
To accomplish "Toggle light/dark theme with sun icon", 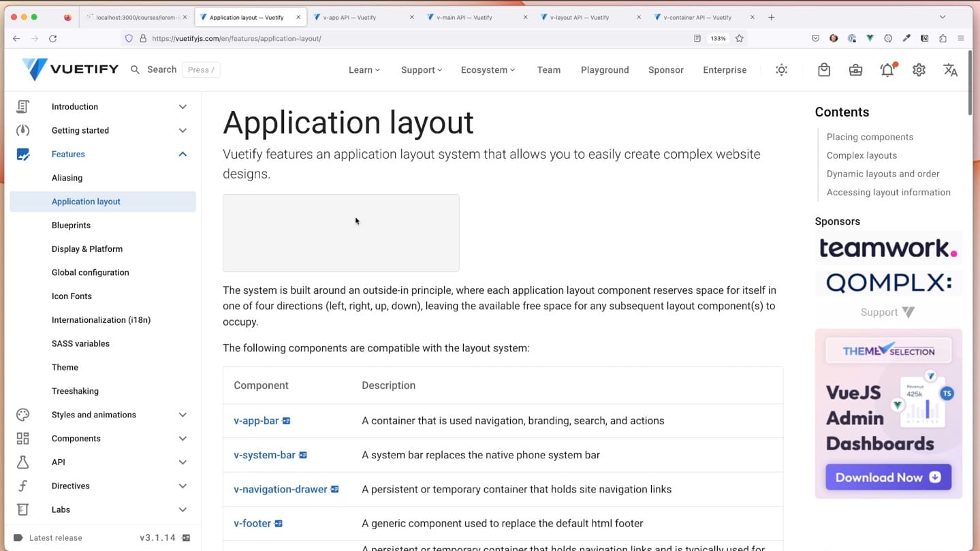I will pyautogui.click(x=781, y=69).
